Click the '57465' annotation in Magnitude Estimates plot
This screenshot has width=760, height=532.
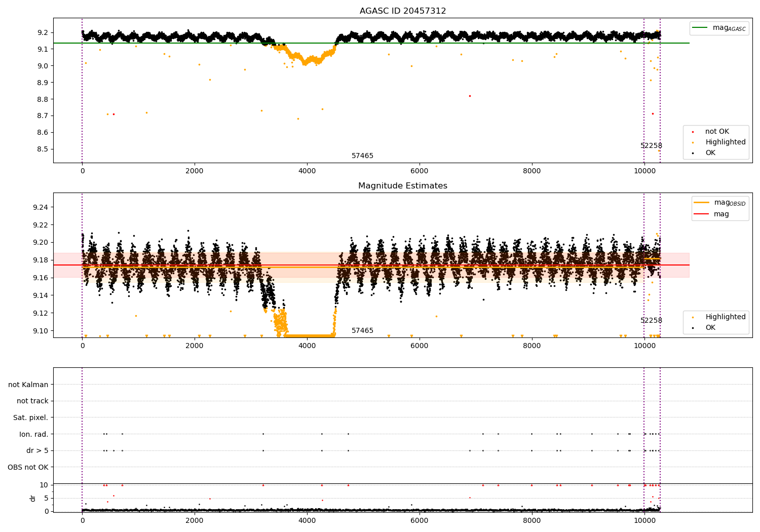click(363, 331)
